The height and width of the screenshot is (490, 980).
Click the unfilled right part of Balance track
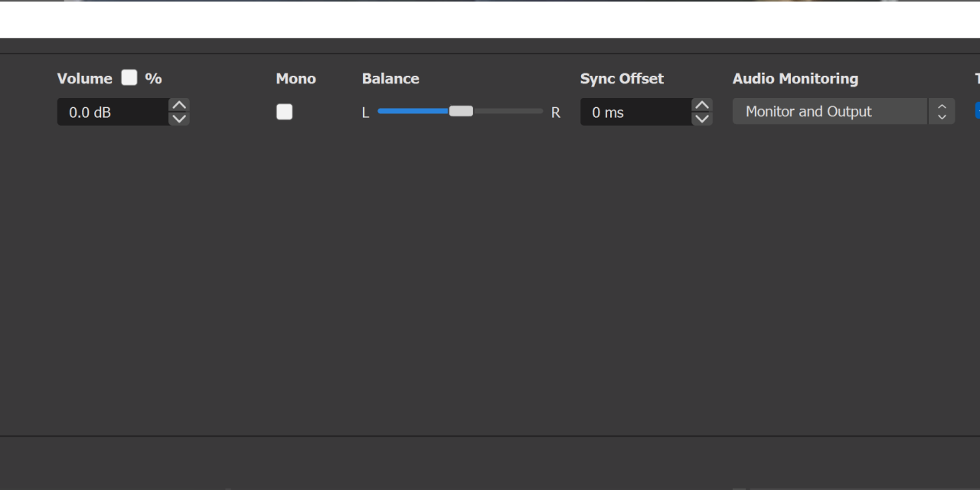pos(508,111)
